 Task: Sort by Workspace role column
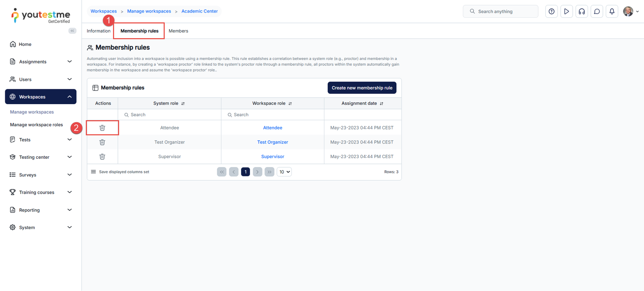[x=290, y=104]
